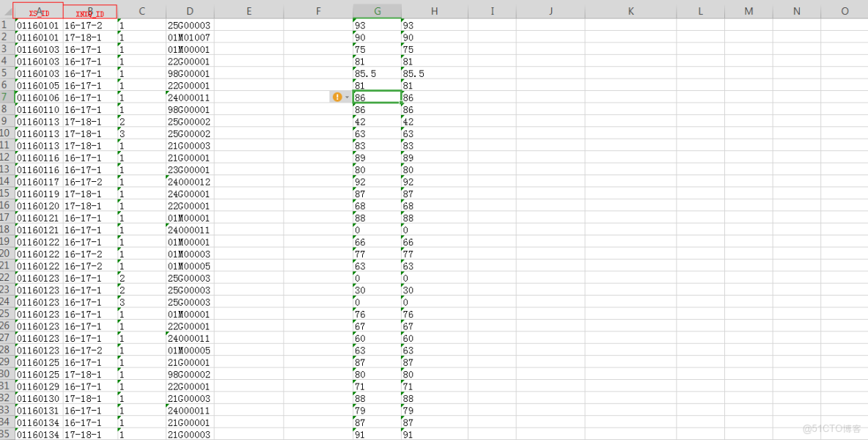Select cell H18 containing 0
Viewport: 868px width, 440px height.
point(434,230)
